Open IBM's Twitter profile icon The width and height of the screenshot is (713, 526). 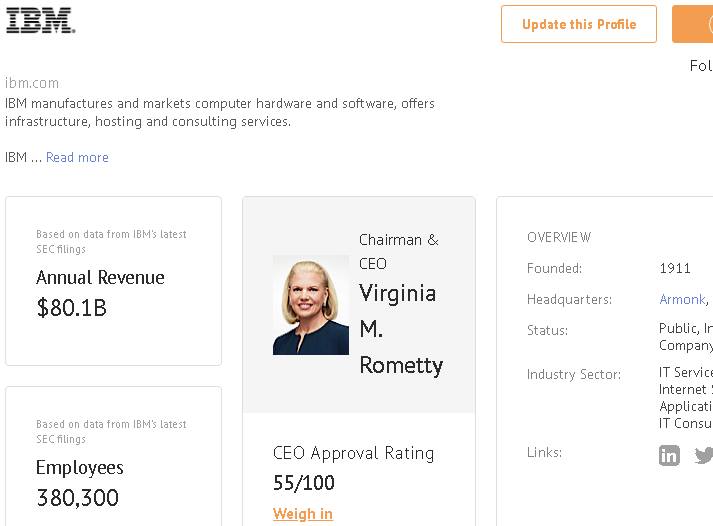click(704, 455)
